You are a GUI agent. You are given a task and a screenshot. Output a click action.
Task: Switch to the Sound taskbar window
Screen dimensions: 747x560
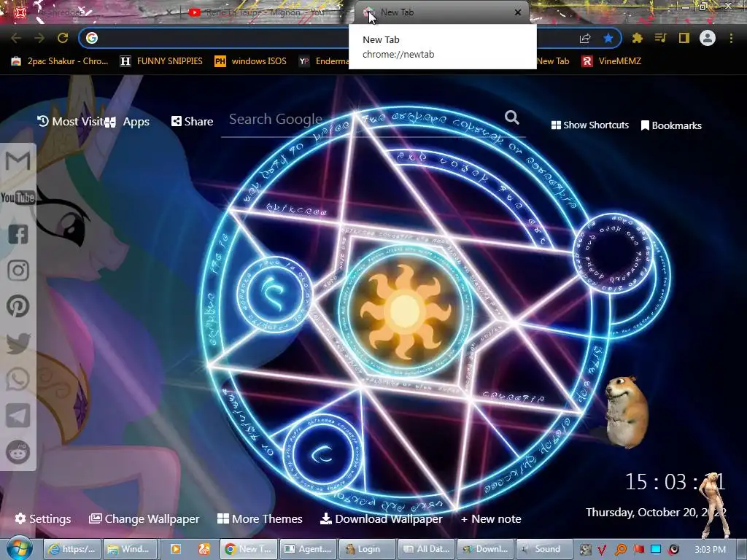(544, 549)
